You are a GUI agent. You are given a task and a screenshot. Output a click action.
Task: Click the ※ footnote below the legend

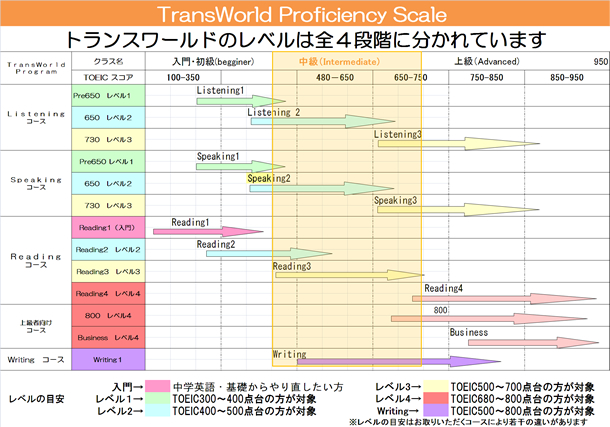coord(468,422)
